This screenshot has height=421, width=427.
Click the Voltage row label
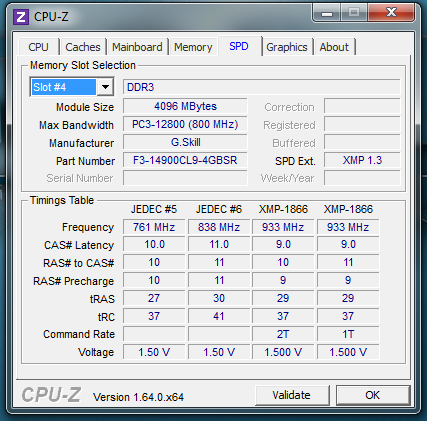96,352
